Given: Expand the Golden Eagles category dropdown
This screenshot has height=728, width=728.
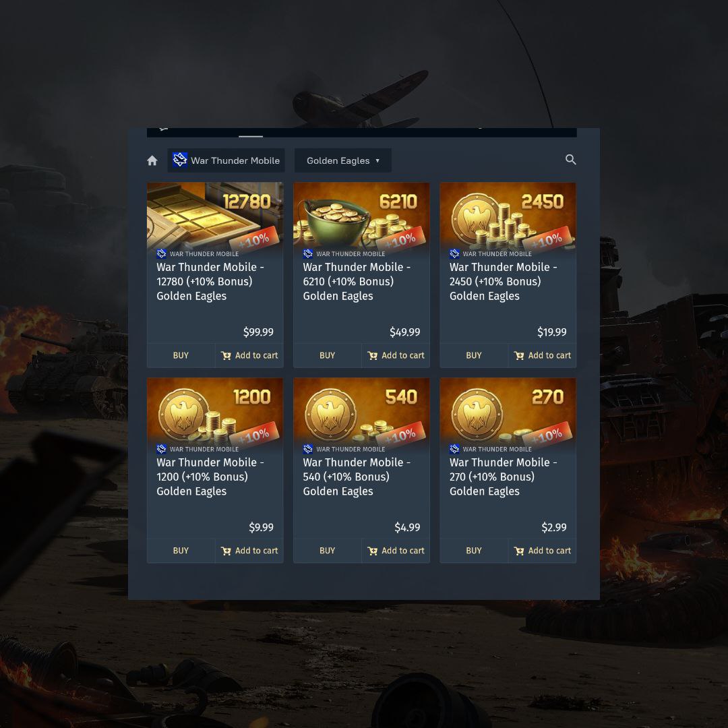Looking at the screenshot, I should (342, 160).
